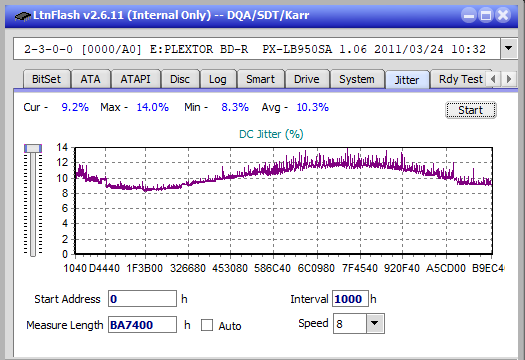Click the DC Jitter (%) chart title
Screen dimensions: 525x360
271,134
